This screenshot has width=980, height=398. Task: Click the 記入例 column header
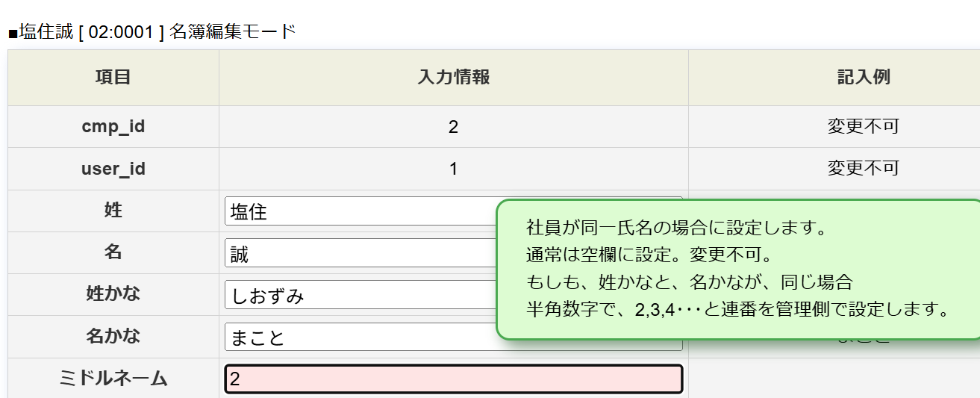click(x=864, y=78)
